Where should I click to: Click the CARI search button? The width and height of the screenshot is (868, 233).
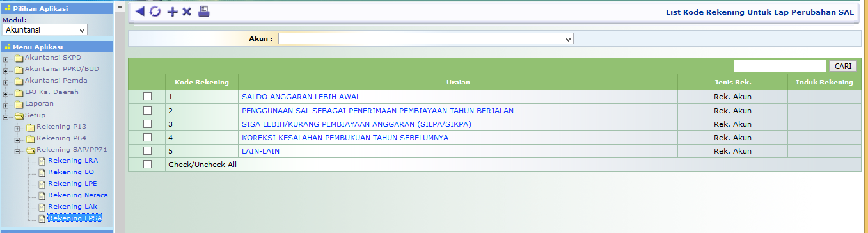(842, 66)
